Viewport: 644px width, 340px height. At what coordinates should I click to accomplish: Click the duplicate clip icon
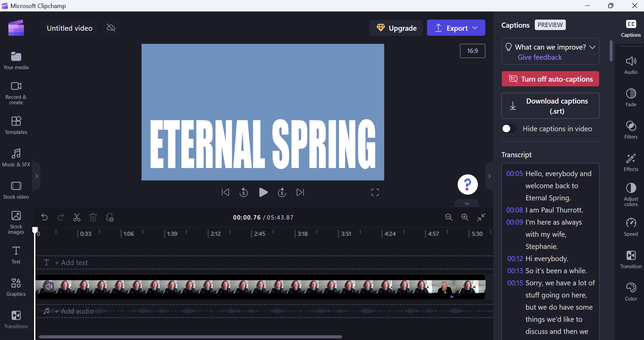[110, 217]
